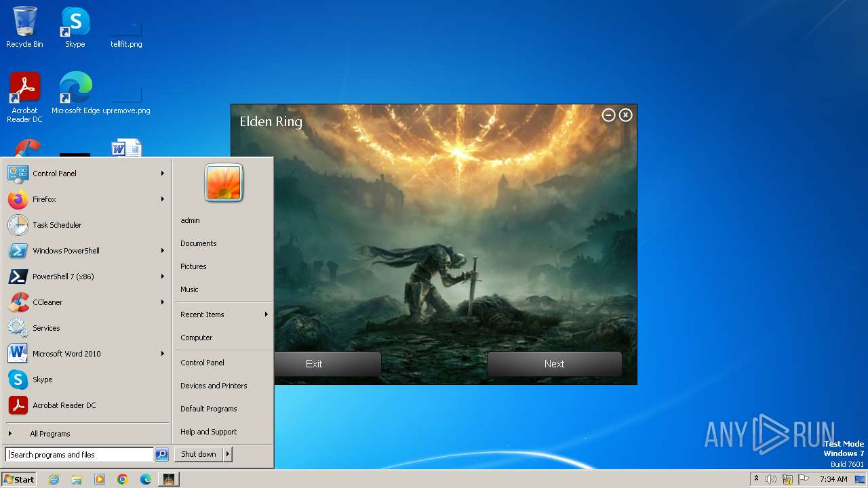Viewport: 868px width, 488px height.
Task: Open Devices and Printers
Action: tap(214, 386)
